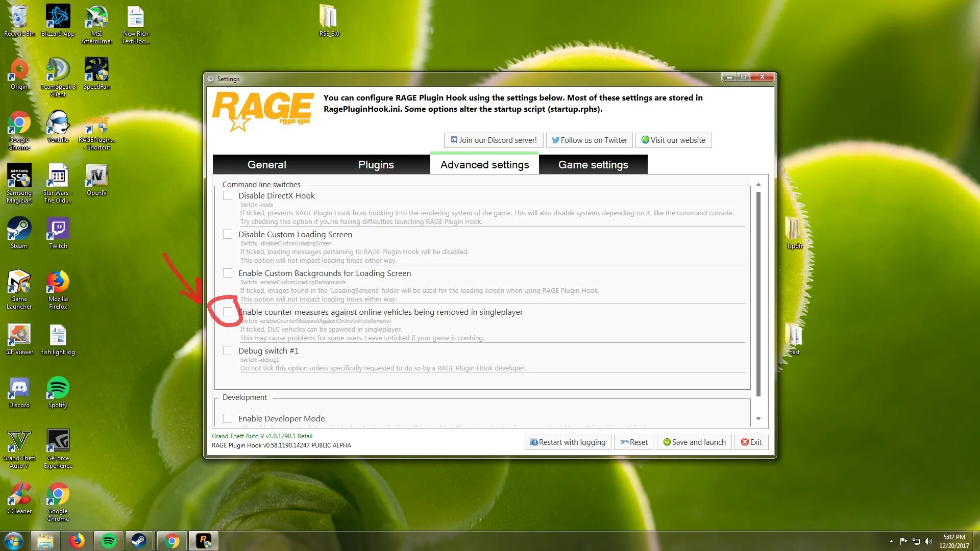Toggle Disable DirectX Hook checkbox
Image resolution: width=980 pixels, height=551 pixels.
228,195
